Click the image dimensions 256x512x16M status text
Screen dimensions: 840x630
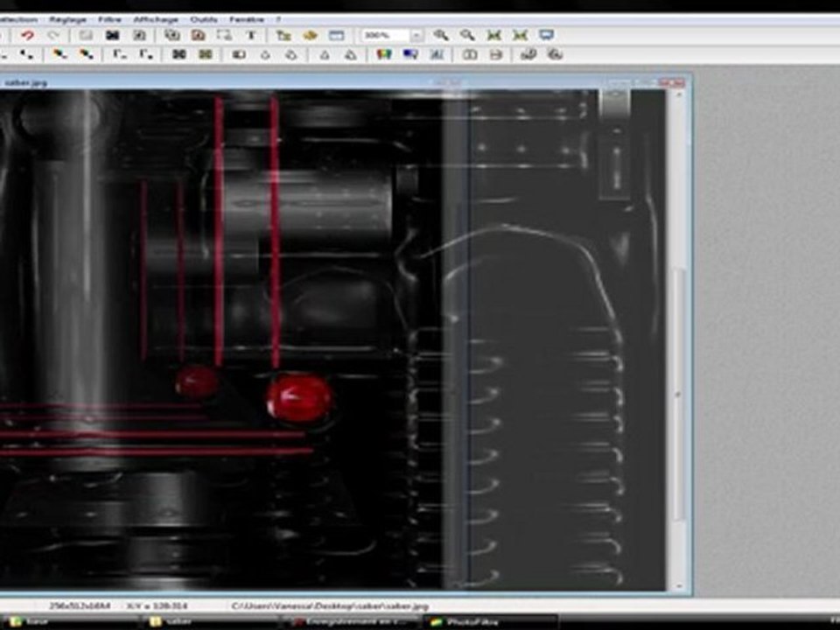tap(80, 605)
